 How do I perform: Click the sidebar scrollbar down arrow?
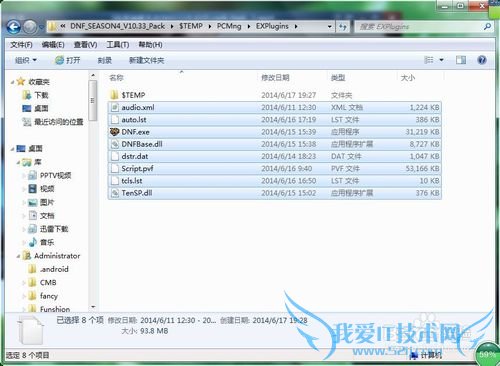pyautogui.click(x=93, y=307)
